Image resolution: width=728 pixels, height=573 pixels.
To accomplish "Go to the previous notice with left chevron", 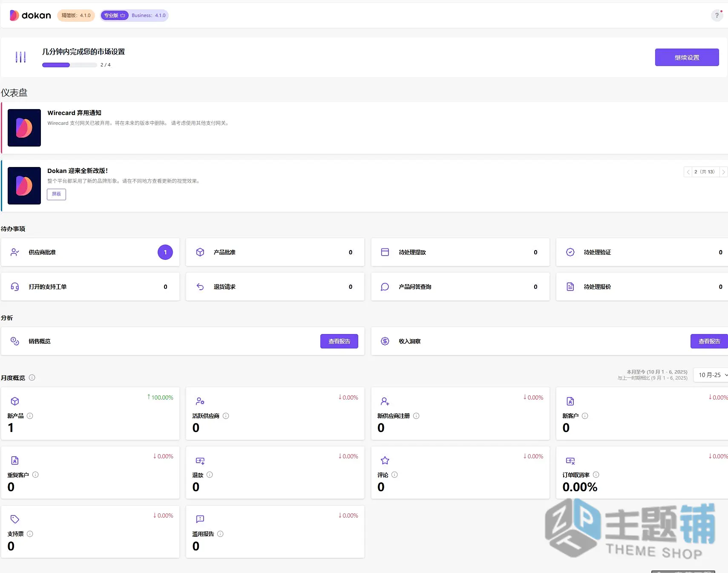I will click(x=688, y=172).
